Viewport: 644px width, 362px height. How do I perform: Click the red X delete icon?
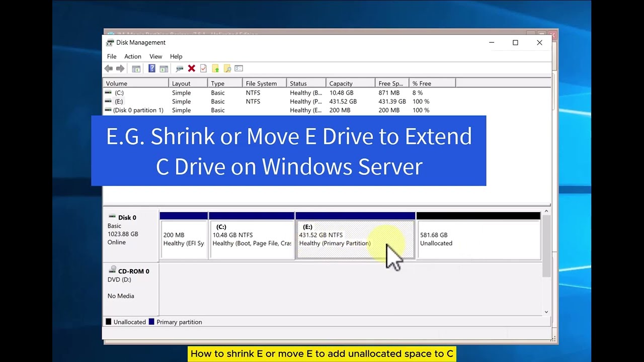point(191,68)
